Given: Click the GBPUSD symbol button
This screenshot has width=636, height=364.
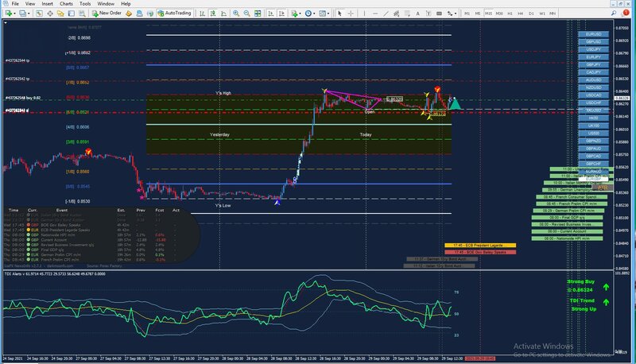Looking at the screenshot, I should tap(593, 42).
